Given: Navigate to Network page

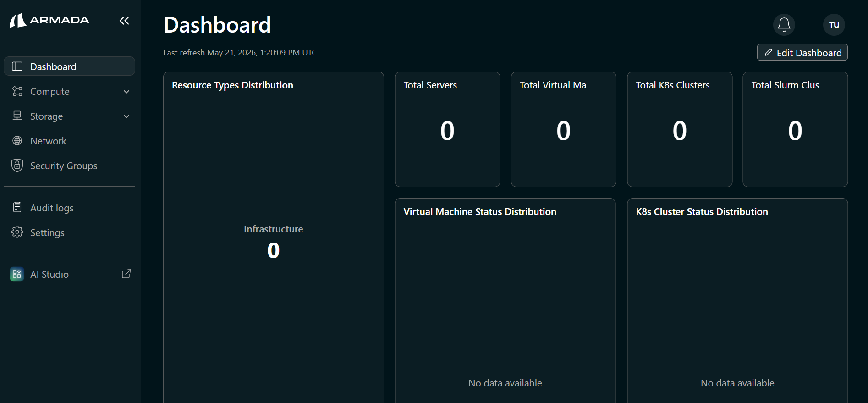Looking at the screenshot, I should click(x=69, y=141).
